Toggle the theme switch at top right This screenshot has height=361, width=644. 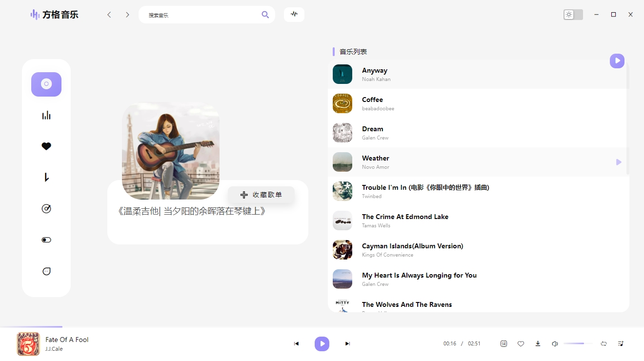(x=573, y=15)
